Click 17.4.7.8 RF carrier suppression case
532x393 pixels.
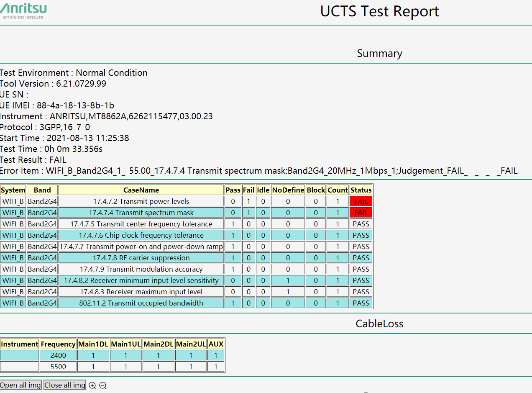click(141, 258)
